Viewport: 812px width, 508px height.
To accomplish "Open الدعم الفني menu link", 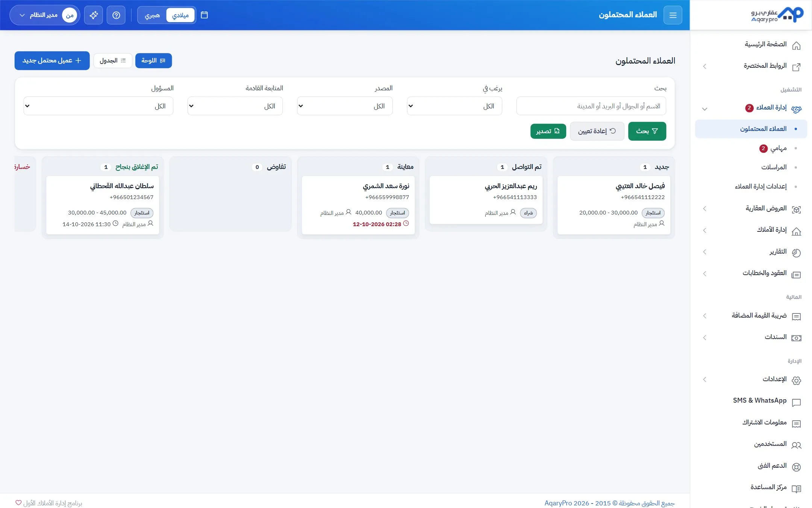I will [x=751, y=466].
